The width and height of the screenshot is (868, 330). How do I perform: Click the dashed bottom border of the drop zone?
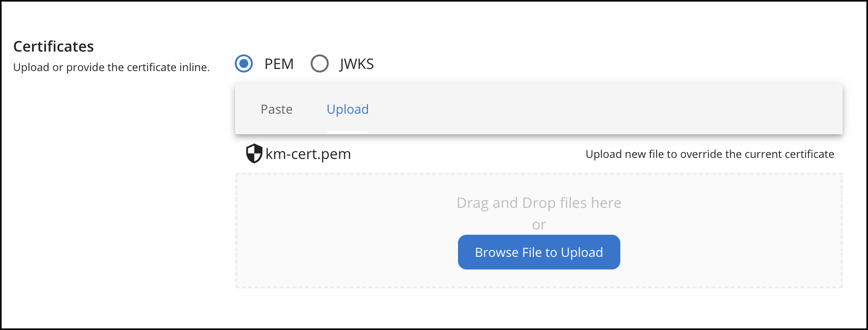click(x=539, y=287)
